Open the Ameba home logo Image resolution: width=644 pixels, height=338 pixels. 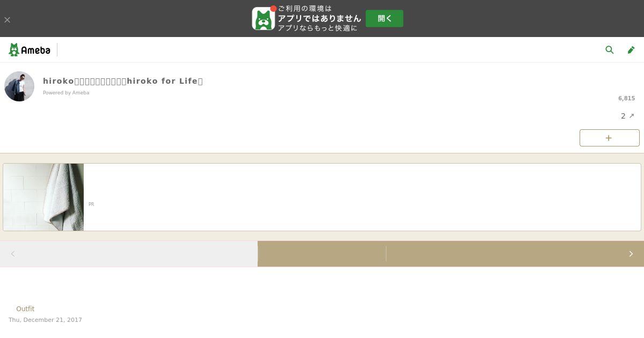tap(30, 50)
